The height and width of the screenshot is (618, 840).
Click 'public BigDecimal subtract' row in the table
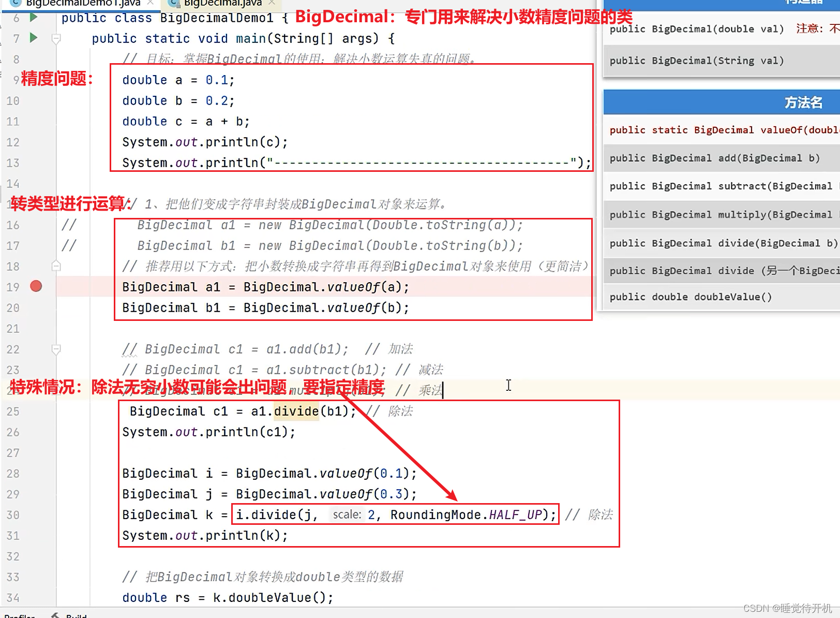[721, 186]
